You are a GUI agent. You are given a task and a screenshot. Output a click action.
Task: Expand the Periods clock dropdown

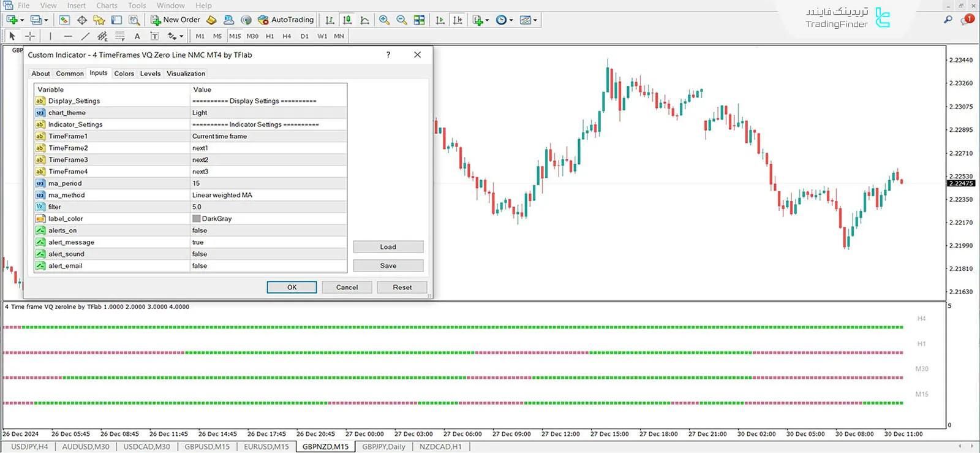(511, 20)
